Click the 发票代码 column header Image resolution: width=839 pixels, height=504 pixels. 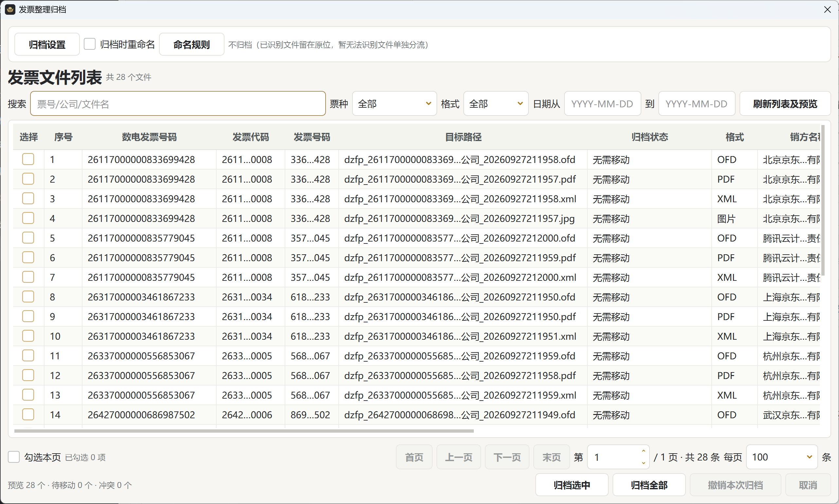click(251, 137)
